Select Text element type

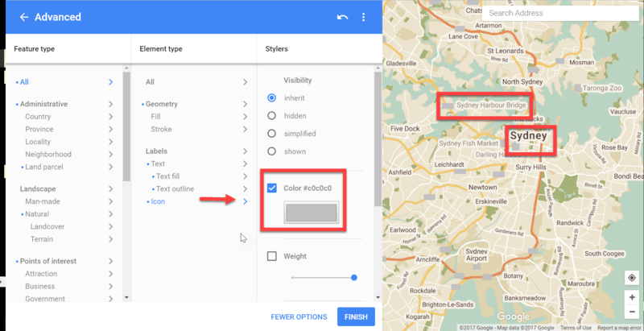pos(158,163)
